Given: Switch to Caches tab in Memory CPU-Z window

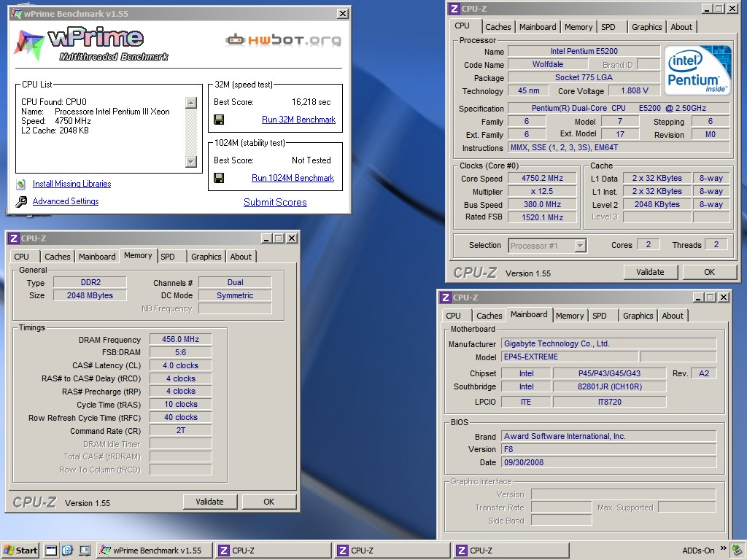Looking at the screenshot, I should pyautogui.click(x=57, y=257).
